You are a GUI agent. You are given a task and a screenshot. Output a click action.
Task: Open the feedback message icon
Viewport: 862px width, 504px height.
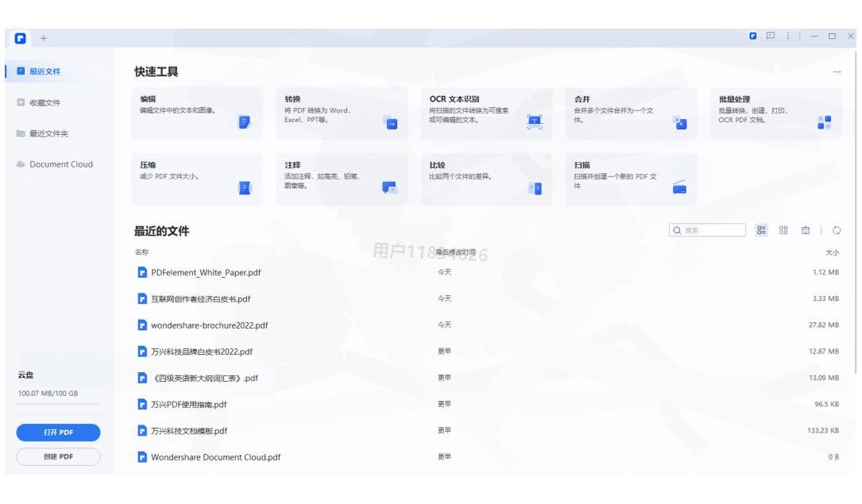coord(770,36)
